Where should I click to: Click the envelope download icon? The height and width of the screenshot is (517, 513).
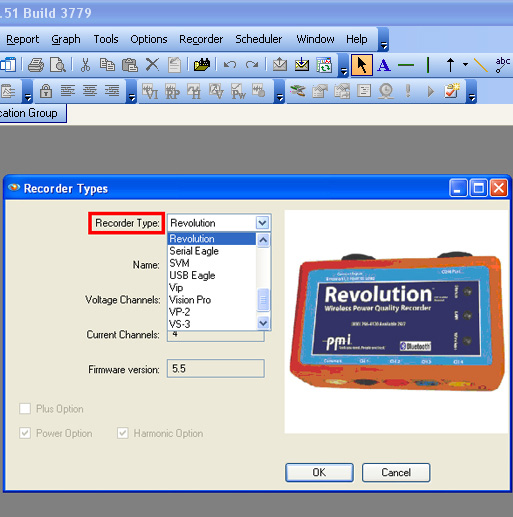click(302, 64)
